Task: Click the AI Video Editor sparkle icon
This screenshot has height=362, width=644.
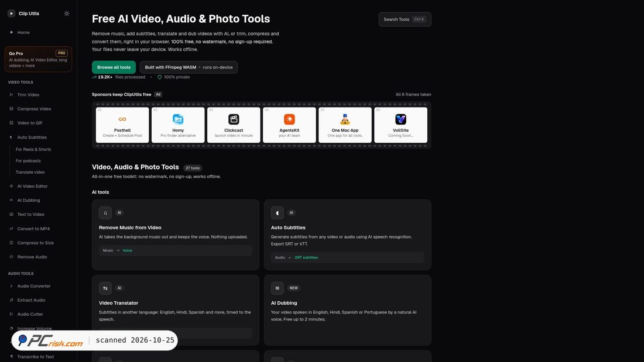Action: [x=12, y=187]
